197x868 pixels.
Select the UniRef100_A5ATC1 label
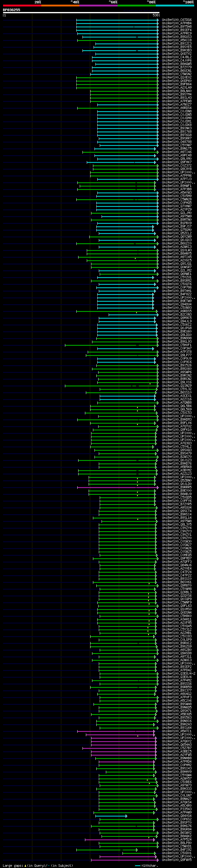(x=177, y=731)
